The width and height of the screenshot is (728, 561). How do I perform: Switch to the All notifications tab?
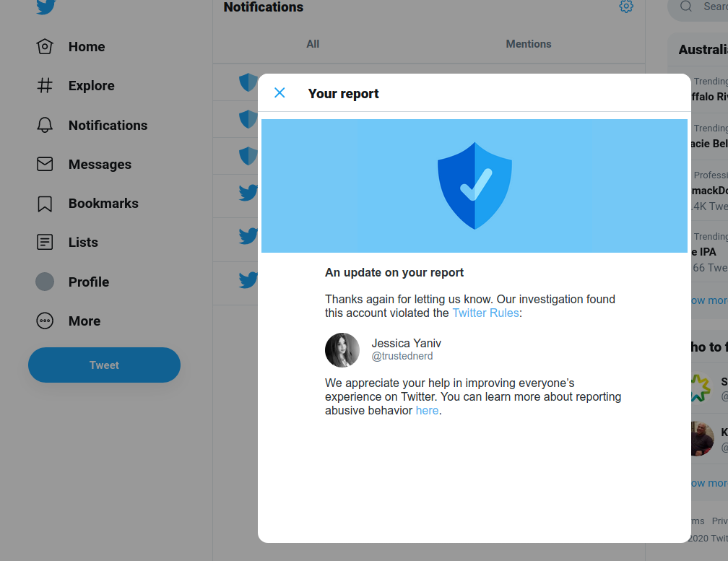coord(313,44)
